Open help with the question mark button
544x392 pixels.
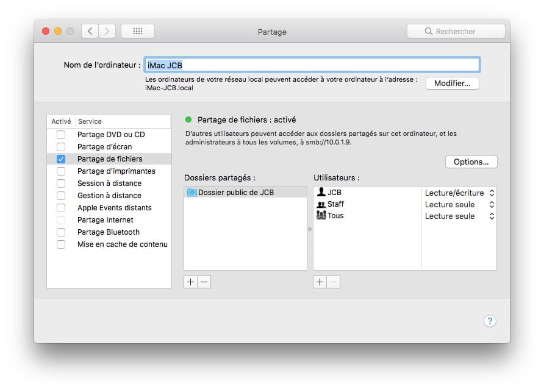[490, 321]
